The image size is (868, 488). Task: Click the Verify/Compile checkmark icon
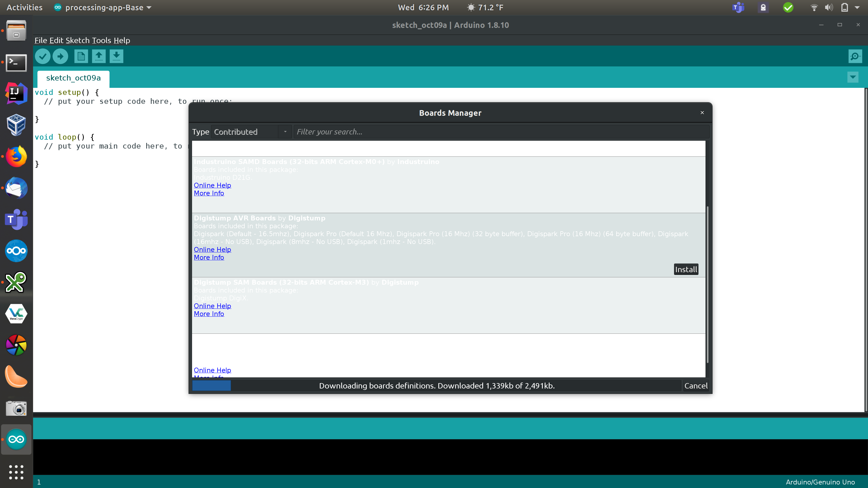point(42,56)
